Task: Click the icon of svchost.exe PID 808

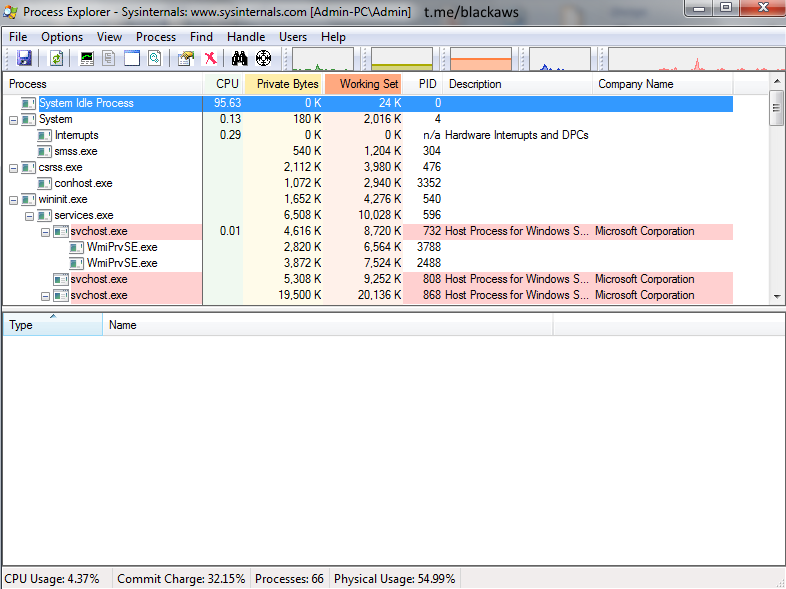Action: pos(61,279)
